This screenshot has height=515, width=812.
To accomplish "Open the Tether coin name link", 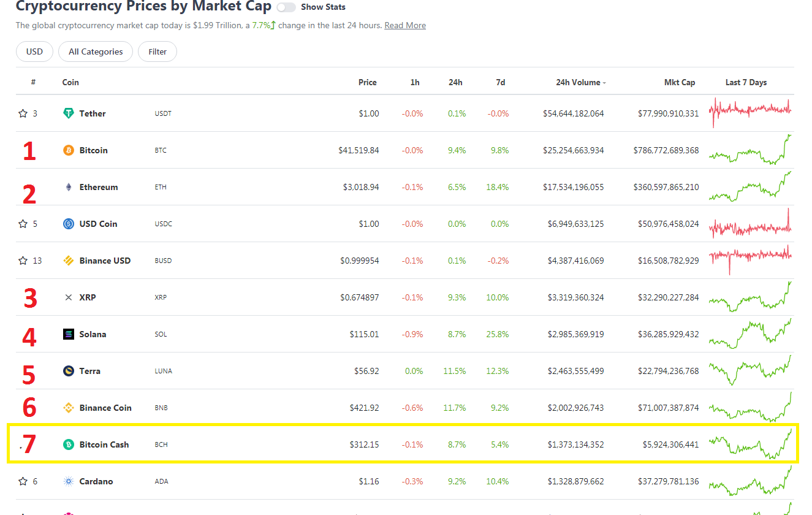I will pos(93,113).
